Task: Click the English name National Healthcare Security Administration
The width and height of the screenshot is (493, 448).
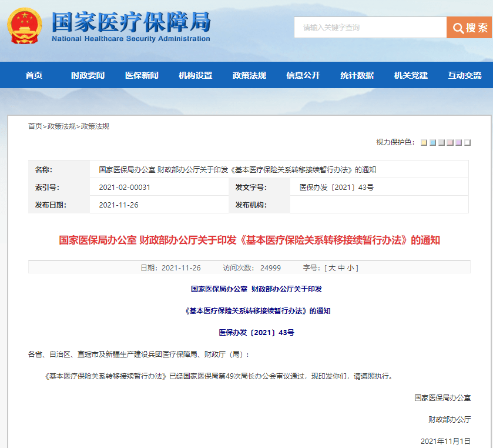Action: click(x=131, y=39)
